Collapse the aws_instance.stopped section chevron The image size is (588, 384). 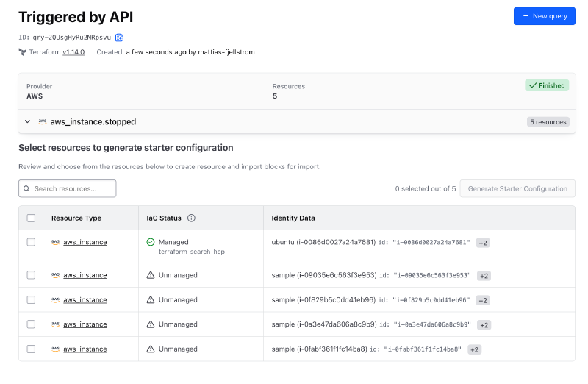click(27, 122)
